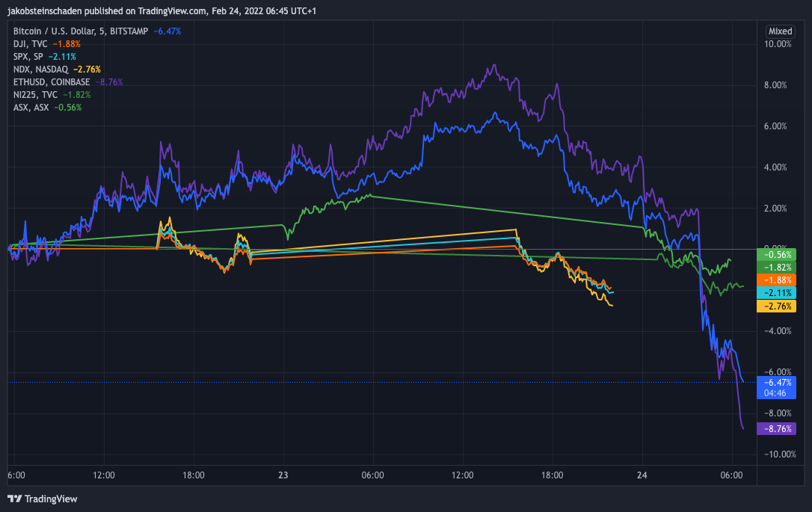Click the 24 date marker on time axis
The width and height of the screenshot is (812, 512).
point(642,475)
